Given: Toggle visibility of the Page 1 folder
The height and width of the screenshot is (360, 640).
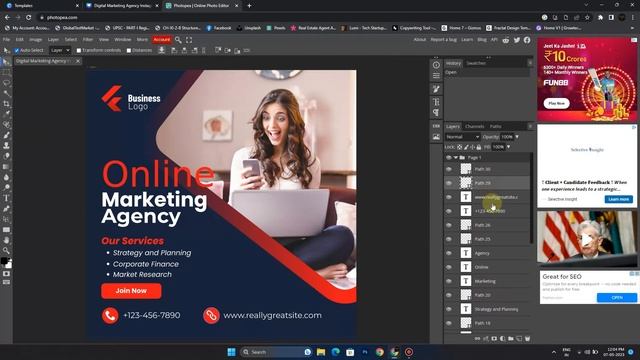Looking at the screenshot, I should tap(449, 158).
